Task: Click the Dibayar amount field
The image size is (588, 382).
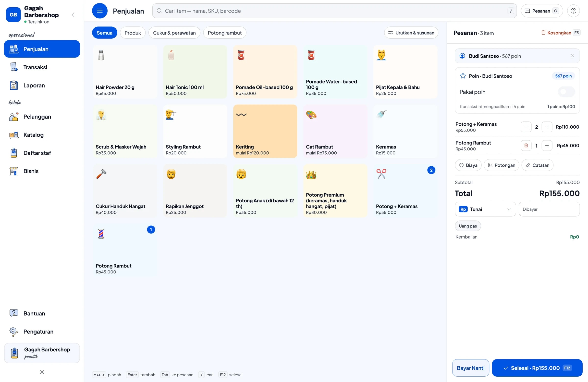Action: pyautogui.click(x=549, y=209)
